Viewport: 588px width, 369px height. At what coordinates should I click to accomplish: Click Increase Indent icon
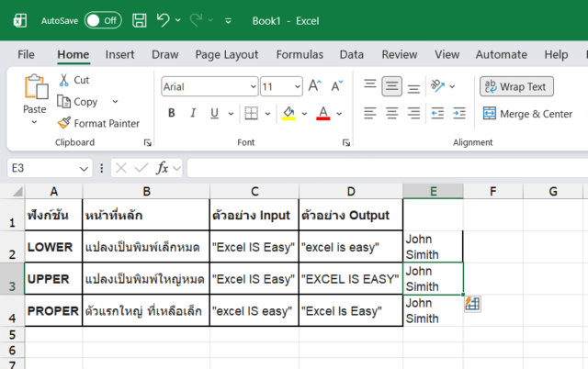pos(459,113)
